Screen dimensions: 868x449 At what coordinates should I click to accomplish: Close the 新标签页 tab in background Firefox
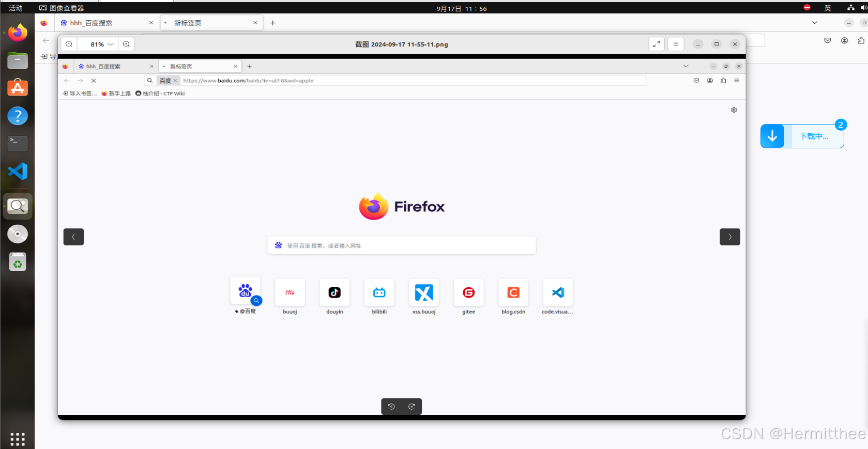click(255, 23)
